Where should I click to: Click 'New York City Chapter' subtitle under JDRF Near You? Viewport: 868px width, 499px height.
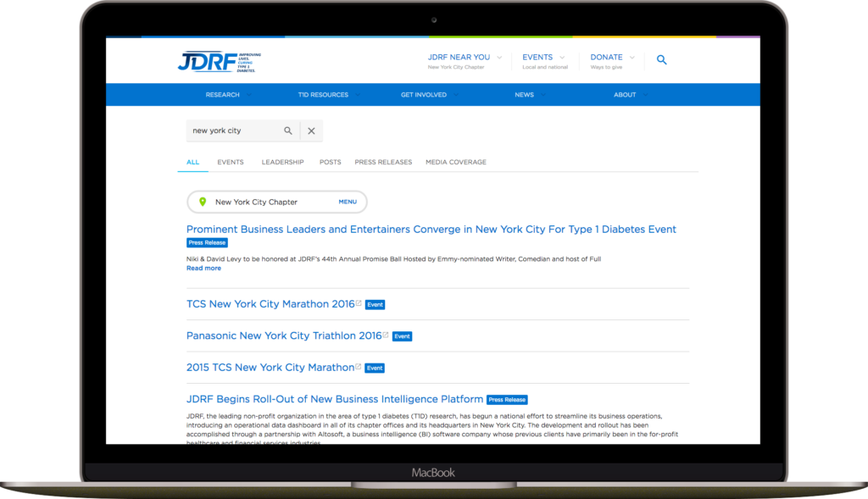point(455,68)
